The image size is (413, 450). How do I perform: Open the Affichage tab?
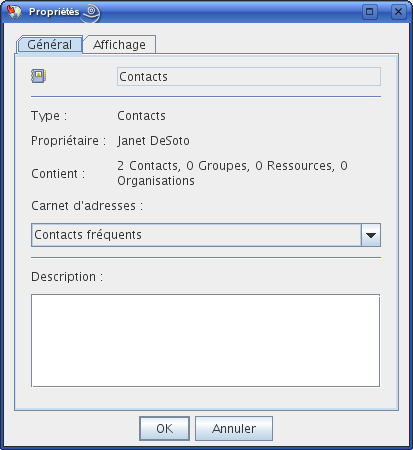click(x=119, y=45)
